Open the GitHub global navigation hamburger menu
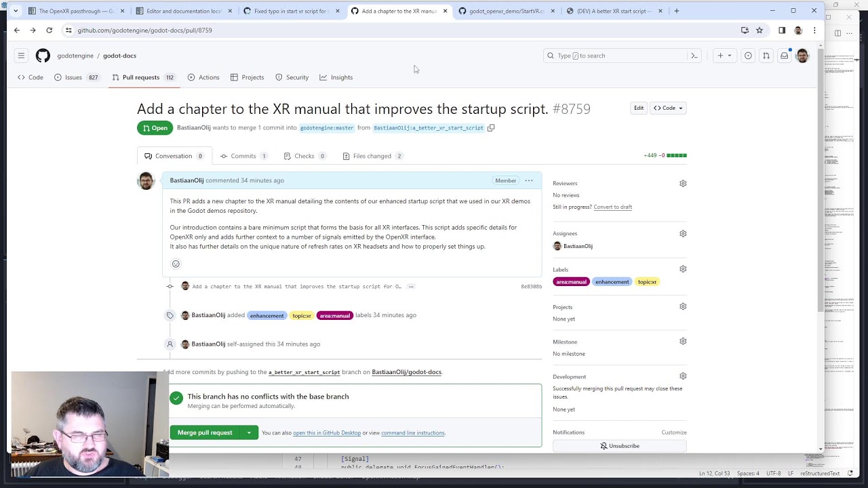The height and width of the screenshot is (488, 868). (21, 56)
